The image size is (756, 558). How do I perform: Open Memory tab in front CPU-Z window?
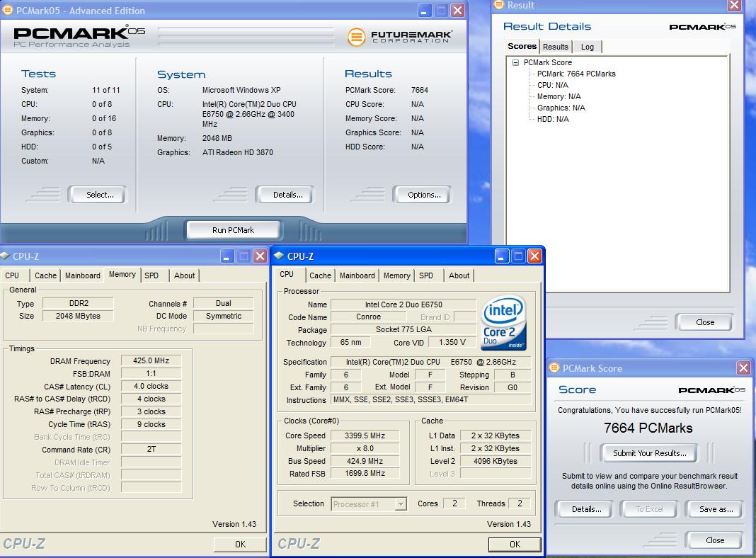point(397,275)
